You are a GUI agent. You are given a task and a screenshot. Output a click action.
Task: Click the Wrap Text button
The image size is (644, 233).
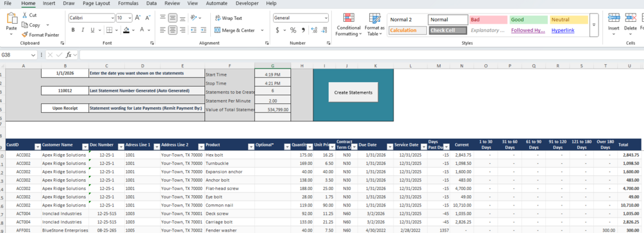pyautogui.click(x=229, y=18)
